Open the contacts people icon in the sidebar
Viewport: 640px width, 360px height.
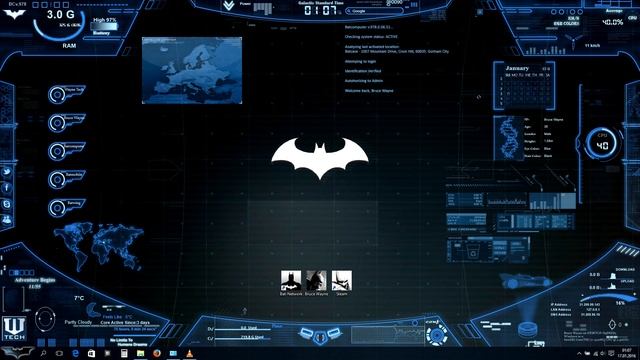click(7, 220)
